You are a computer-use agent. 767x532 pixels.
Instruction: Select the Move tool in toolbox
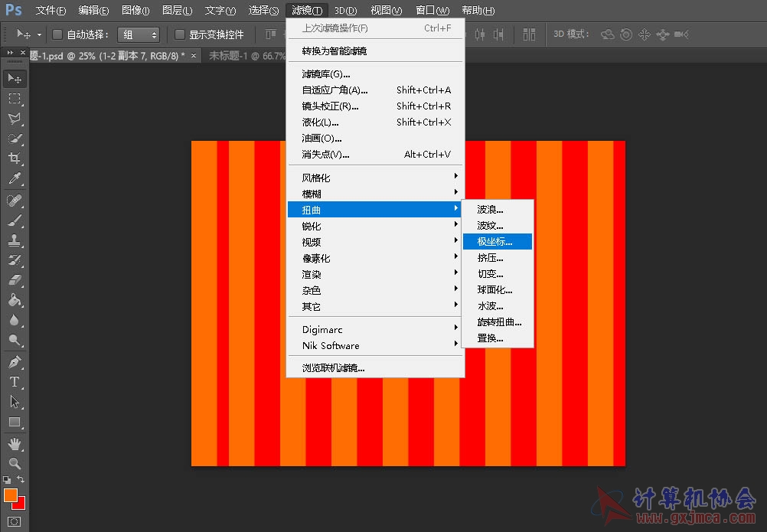15,79
